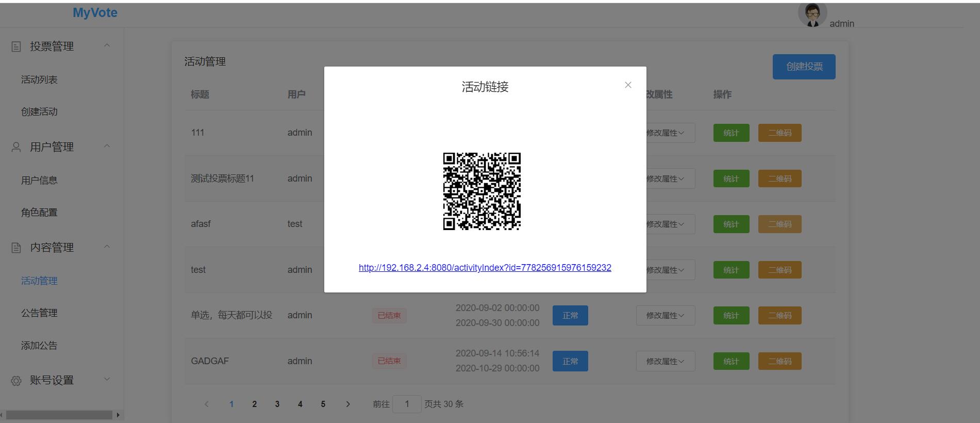Go to page 3
The height and width of the screenshot is (423, 980).
277,404
